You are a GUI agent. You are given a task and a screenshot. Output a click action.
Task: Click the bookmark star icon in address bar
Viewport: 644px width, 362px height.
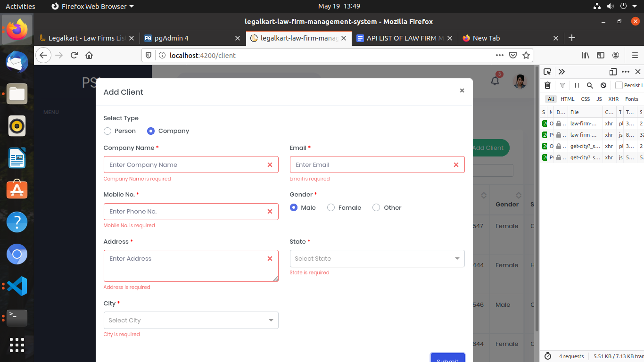click(x=526, y=55)
